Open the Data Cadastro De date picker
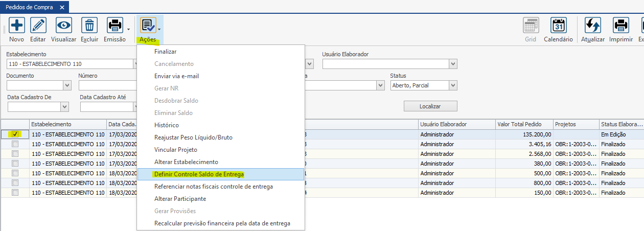 64,107
